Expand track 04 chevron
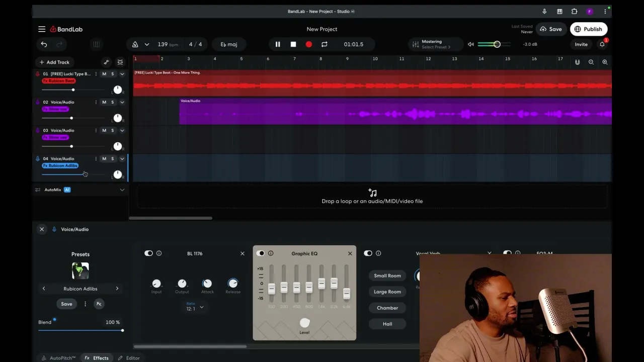 click(x=122, y=158)
